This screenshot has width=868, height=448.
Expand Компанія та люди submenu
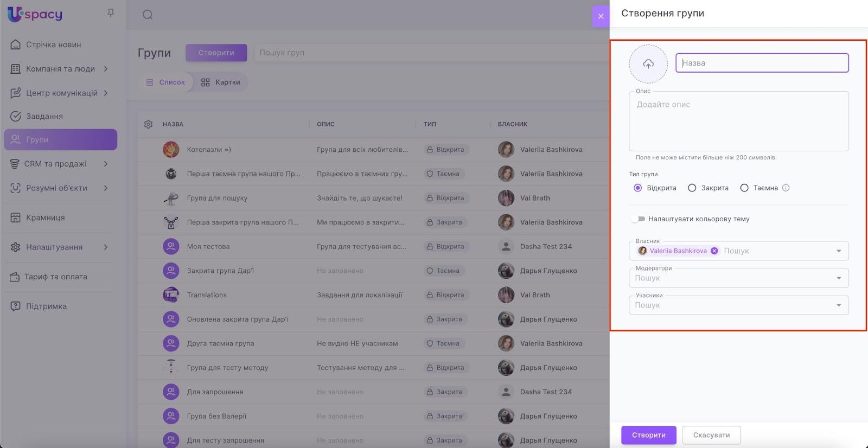(106, 69)
